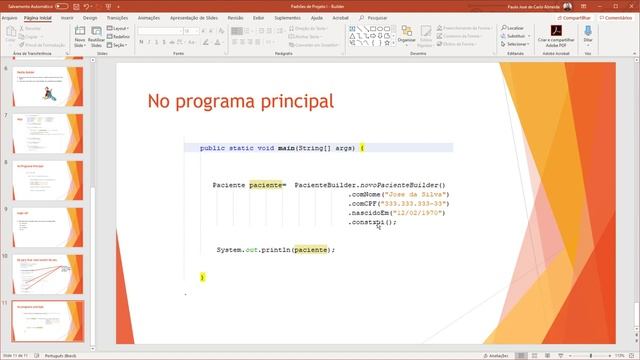Click the font color icon
This screenshot has width=640, height=360.
[218, 42]
